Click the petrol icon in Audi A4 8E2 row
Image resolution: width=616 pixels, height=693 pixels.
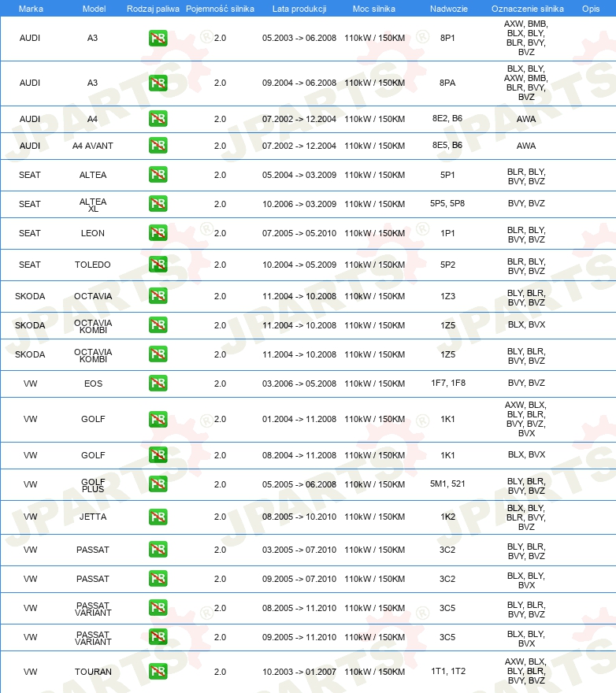158,118
